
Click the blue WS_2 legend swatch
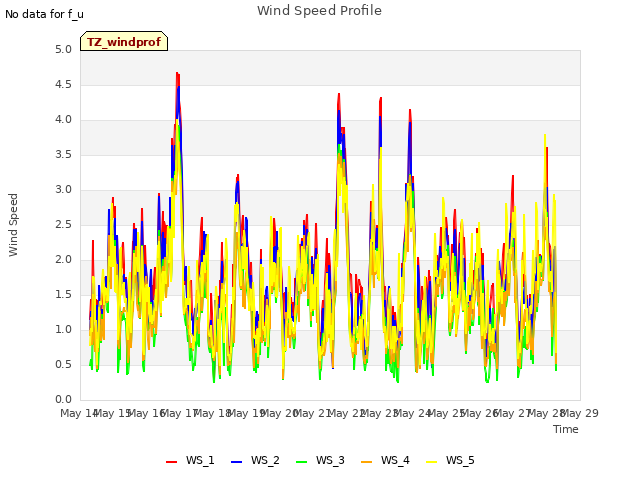236,462
